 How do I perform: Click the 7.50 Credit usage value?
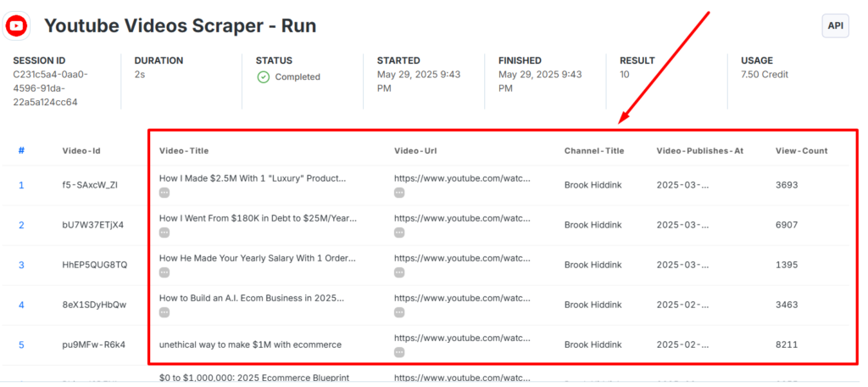click(x=765, y=75)
